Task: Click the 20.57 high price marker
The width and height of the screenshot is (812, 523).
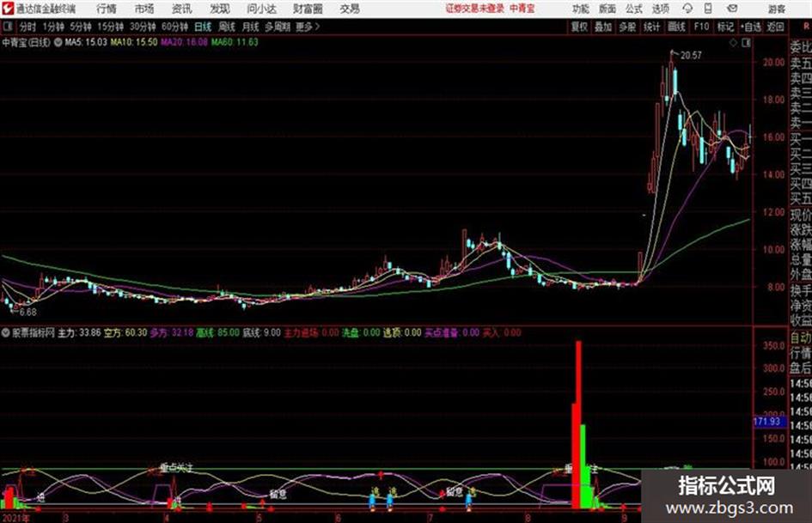Action: coord(691,56)
